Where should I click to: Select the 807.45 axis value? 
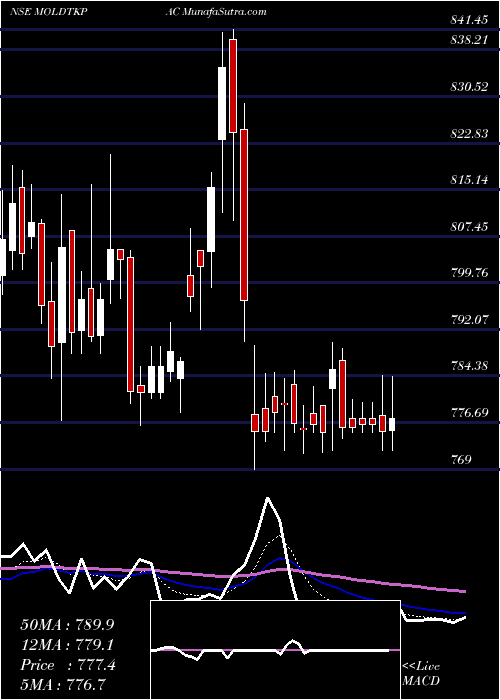470,227
